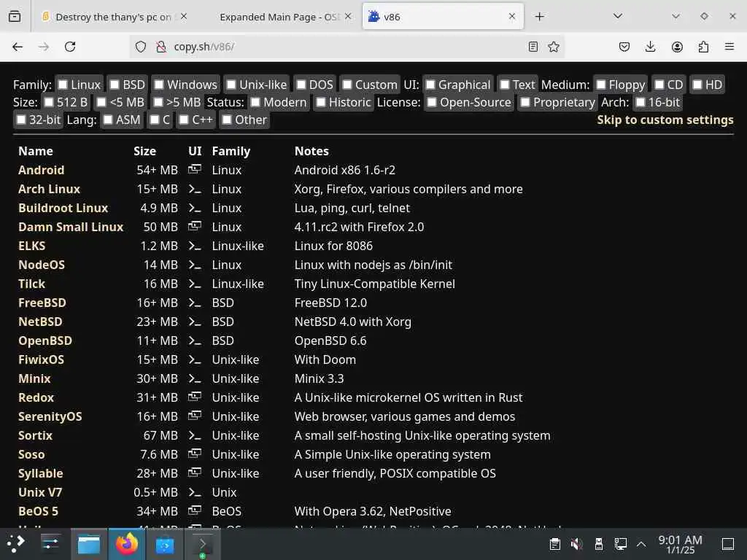
Task: Click the Firefox taskbar icon
Action: point(127,544)
